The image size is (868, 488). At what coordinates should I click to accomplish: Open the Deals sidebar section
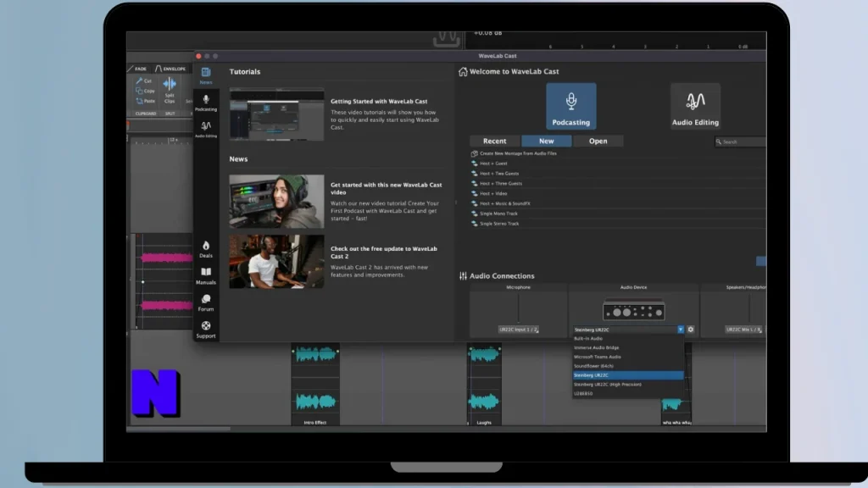(x=206, y=250)
